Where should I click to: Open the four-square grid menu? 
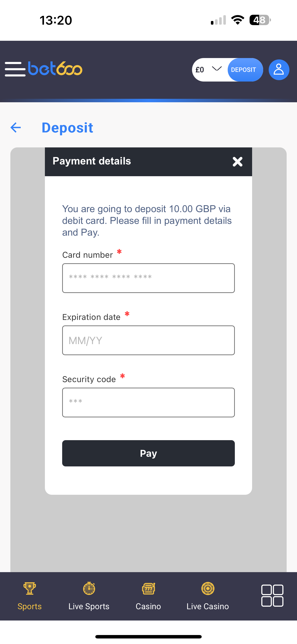click(x=272, y=595)
